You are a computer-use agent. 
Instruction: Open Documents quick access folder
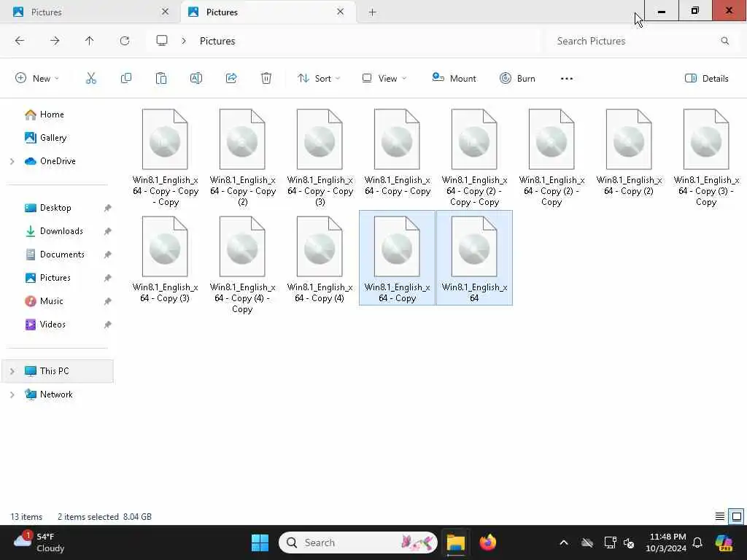point(62,254)
